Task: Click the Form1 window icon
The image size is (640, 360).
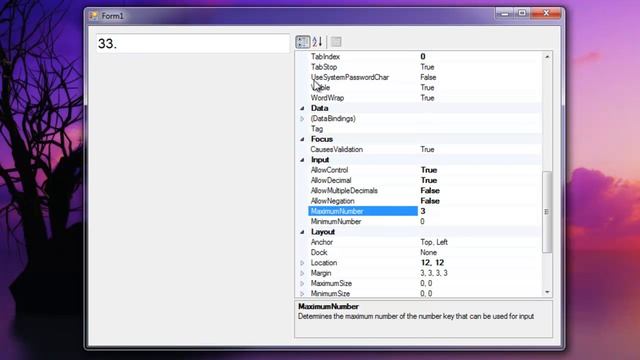Action: [94, 16]
